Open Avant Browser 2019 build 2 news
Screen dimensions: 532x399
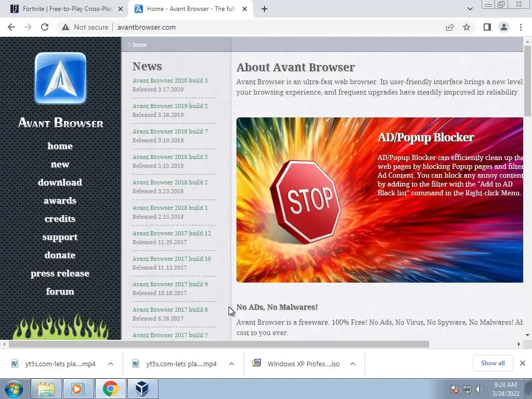[x=170, y=106]
